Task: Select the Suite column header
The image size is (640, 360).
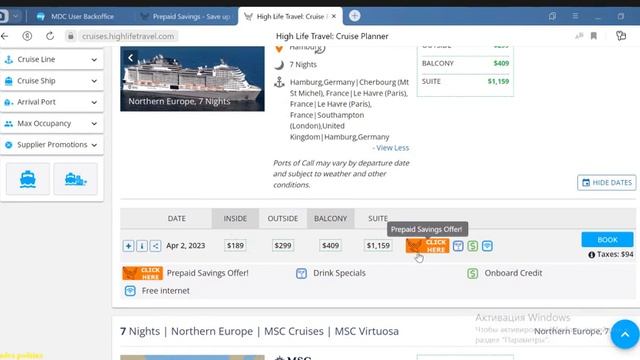Action: pyautogui.click(x=378, y=218)
